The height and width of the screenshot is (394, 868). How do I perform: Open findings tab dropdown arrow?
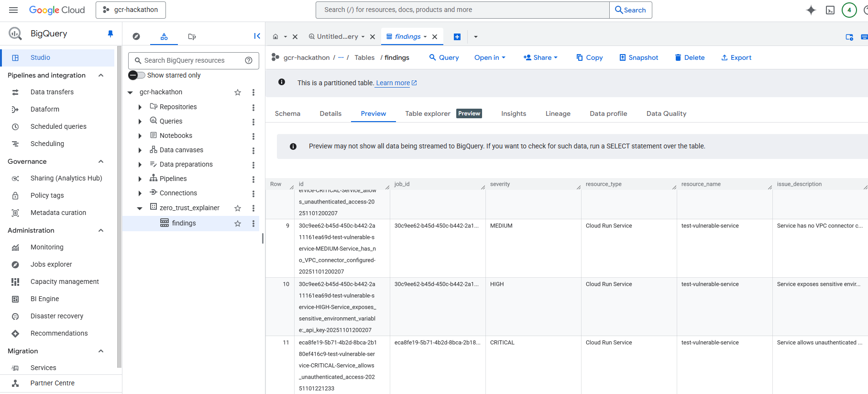(425, 36)
